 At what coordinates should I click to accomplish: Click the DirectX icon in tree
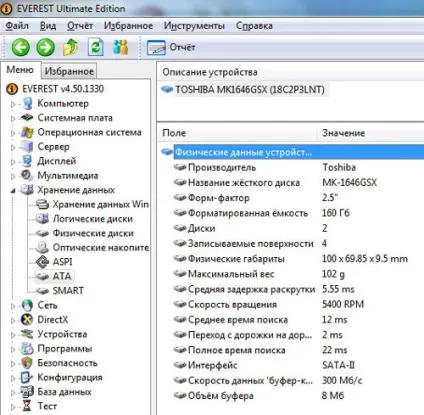(x=27, y=320)
